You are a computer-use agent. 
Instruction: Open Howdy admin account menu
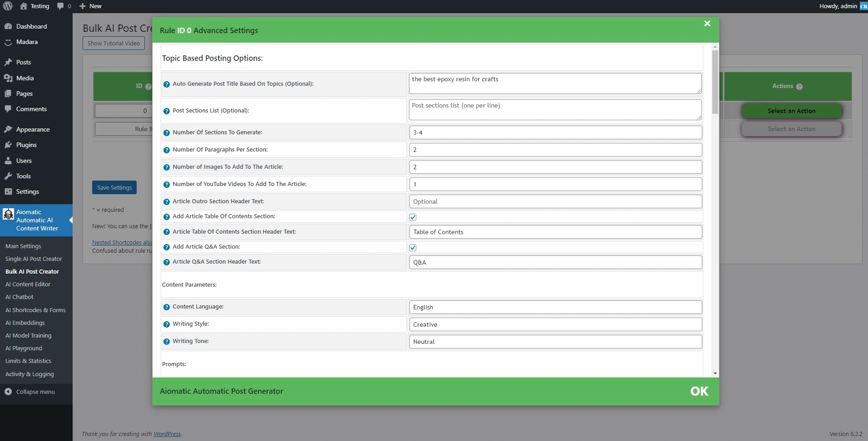click(843, 6)
